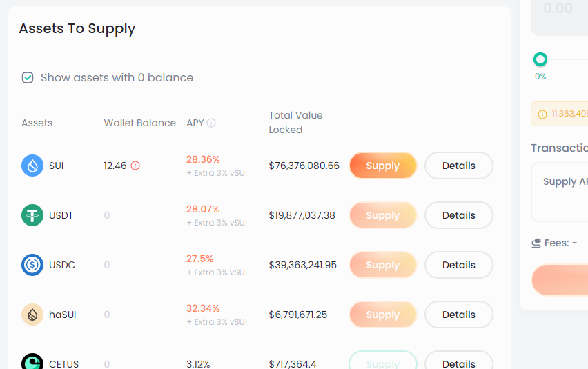Click Extra 3% vSUI under SUI APY

click(x=217, y=173)
